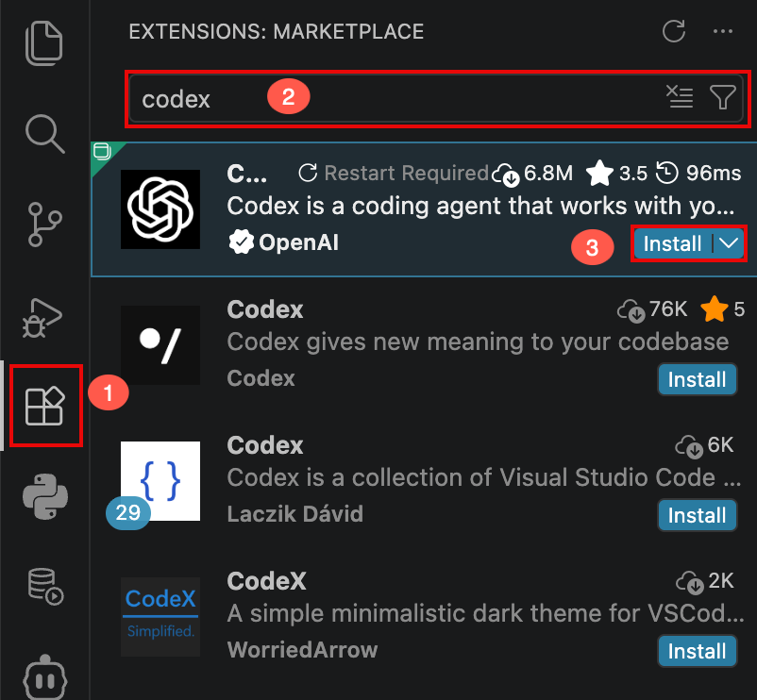Screen dimensions: 757x700
Task: Open the marketplace more actions menu
Action: 723,31
